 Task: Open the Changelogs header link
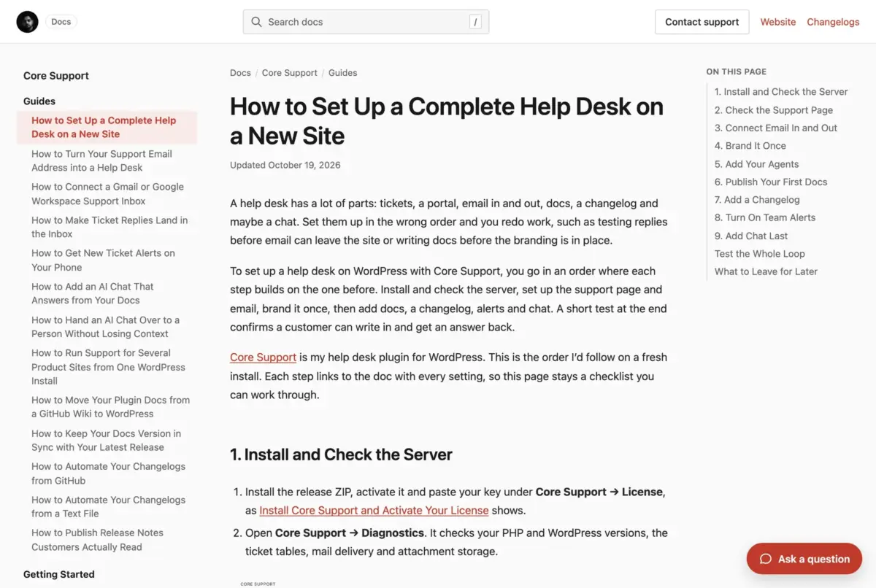tap(833, 22)
